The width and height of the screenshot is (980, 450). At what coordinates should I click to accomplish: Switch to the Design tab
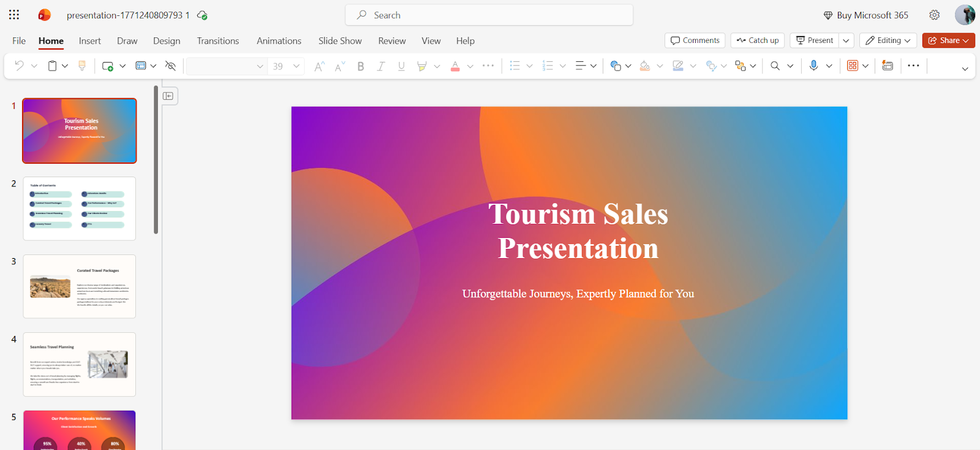pyautogui.click(x=167, y=40)
